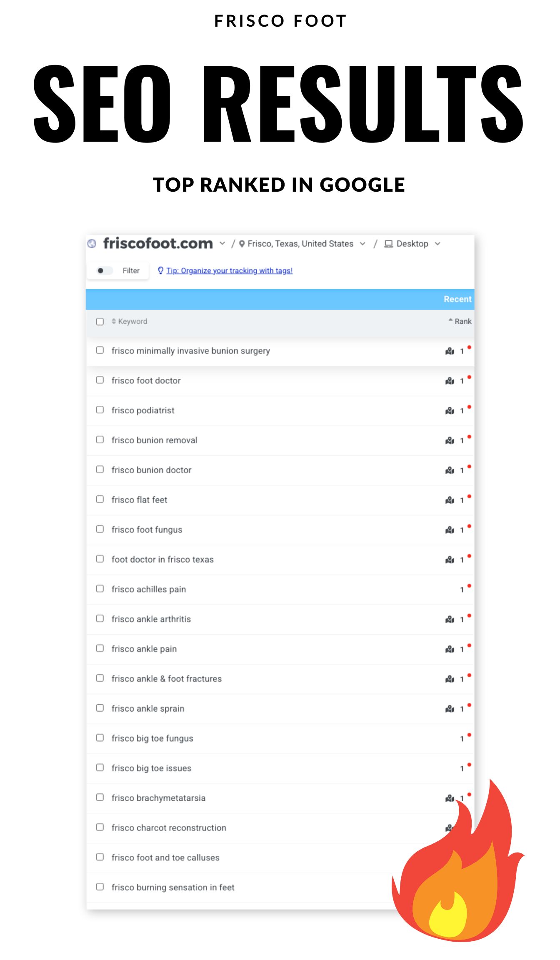Open the organize tracking with tags tip
Screen dimensions: 560x960
click(229, 271)
